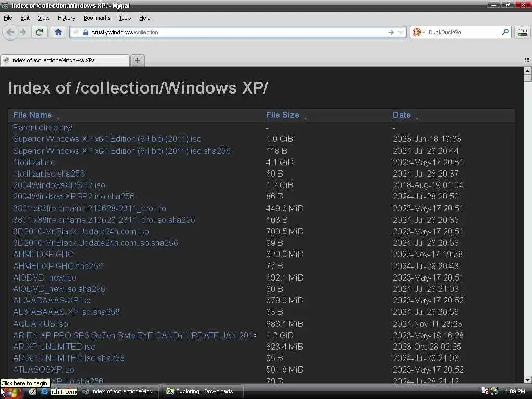Open the Edit menu
The image size is (532, 399).
click(x=25, y=18)
